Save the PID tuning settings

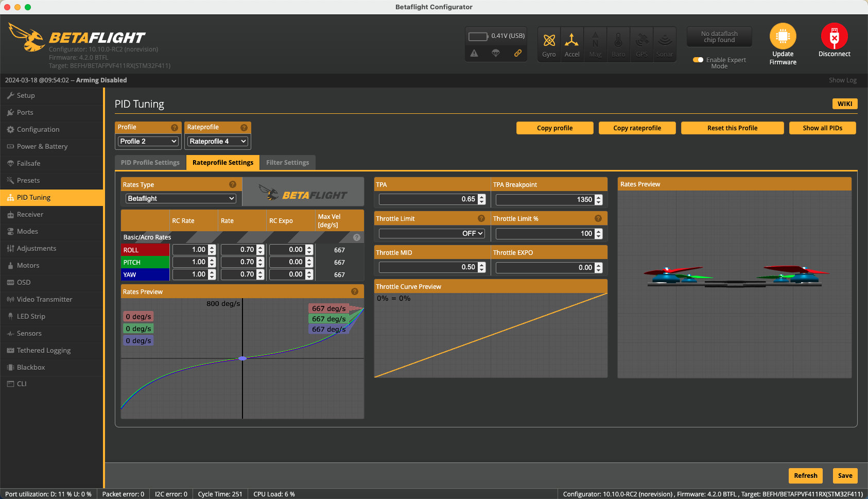point(845,476)
